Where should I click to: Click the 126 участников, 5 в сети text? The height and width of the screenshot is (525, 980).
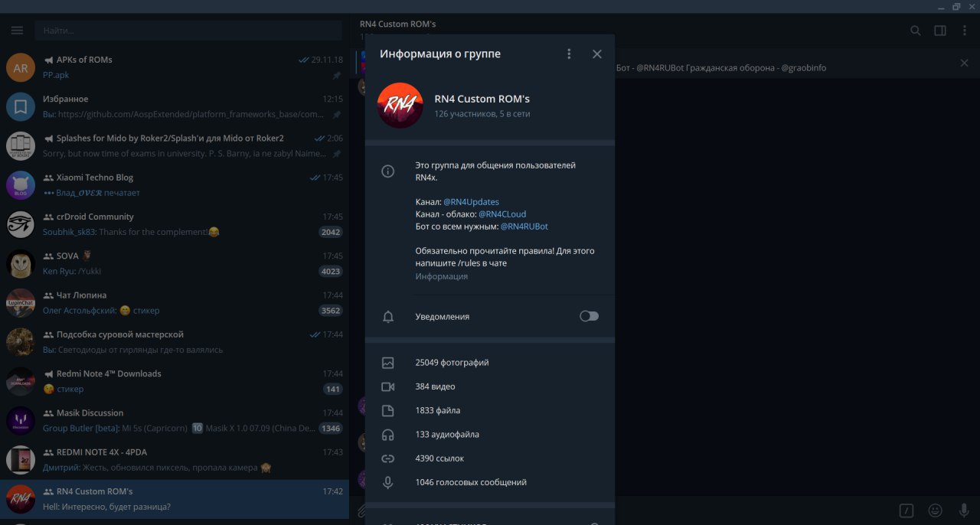click(482, 113)
